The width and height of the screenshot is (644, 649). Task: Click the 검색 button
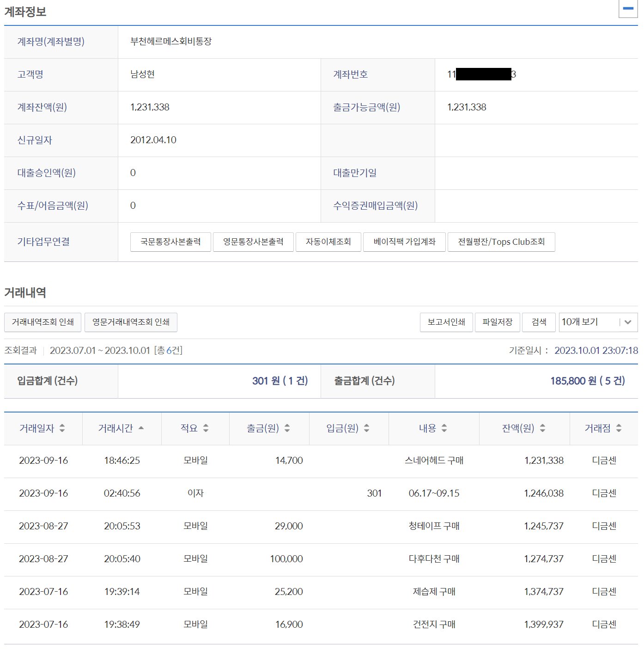click(539, 322)
